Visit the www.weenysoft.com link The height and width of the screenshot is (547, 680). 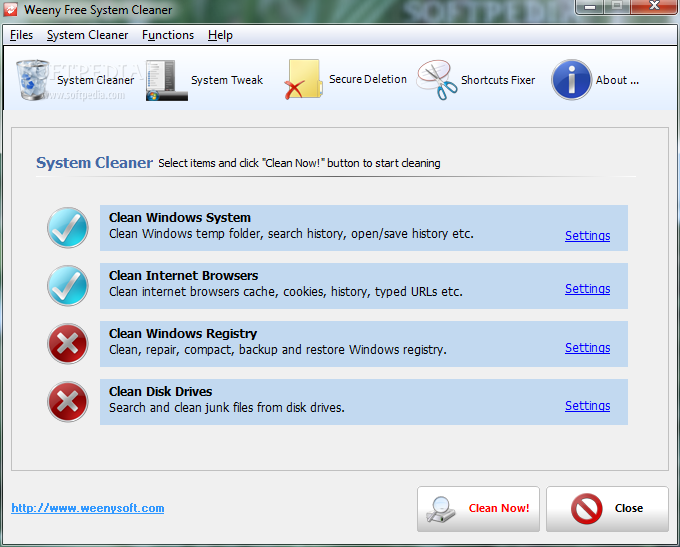click(88, 508)
